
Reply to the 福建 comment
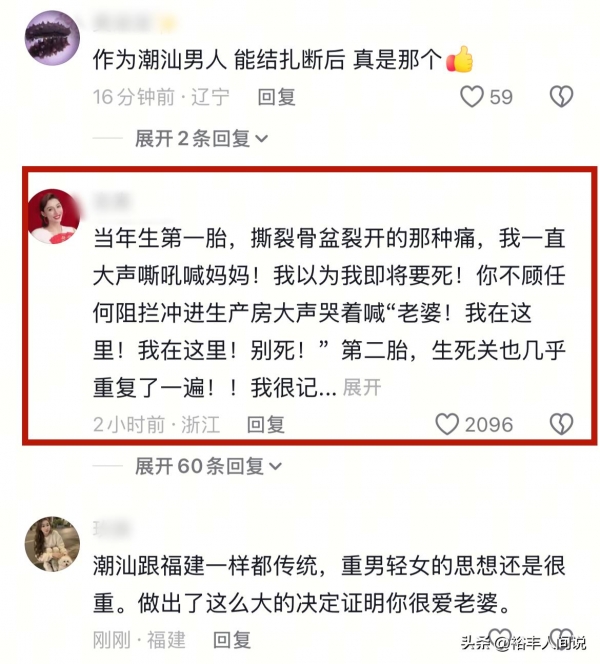[232, 640]
